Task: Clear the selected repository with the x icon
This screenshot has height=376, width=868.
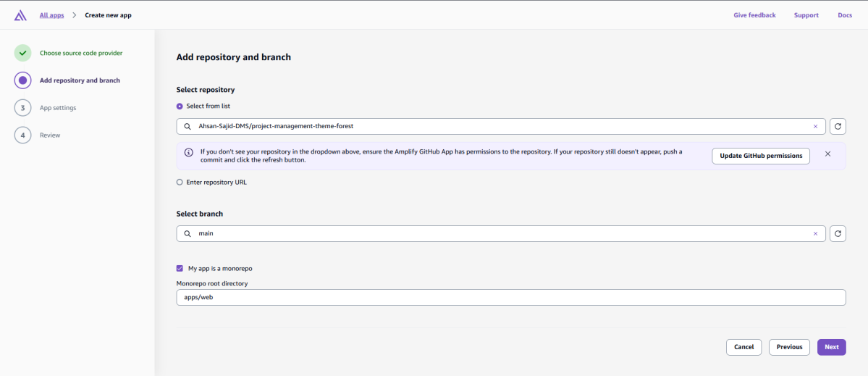Action: pos(815,126)
